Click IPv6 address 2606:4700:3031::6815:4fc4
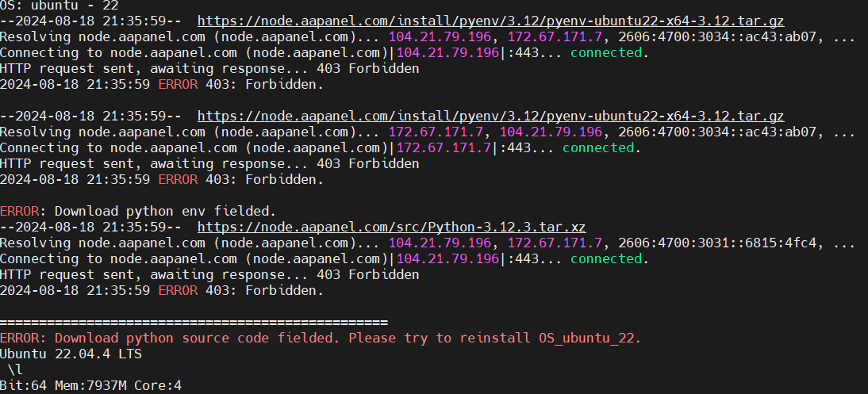This screenshot has width=868, height=394. 717,243
